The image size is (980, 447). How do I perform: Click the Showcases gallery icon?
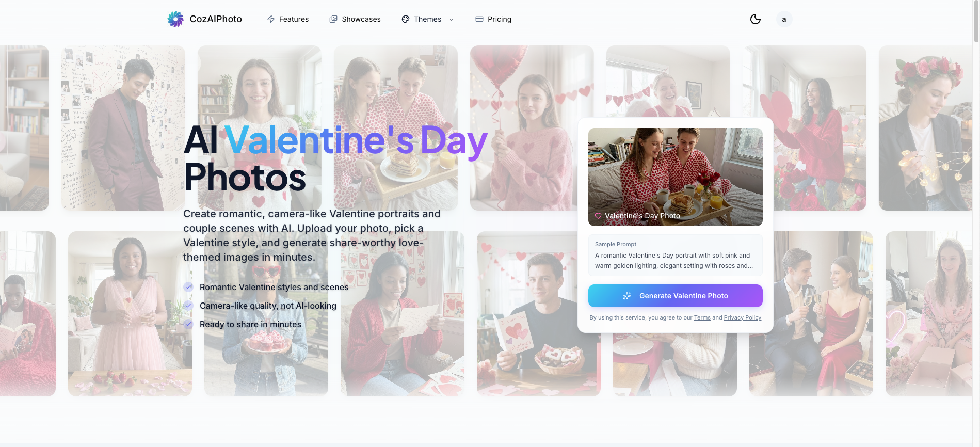(333, 19)
